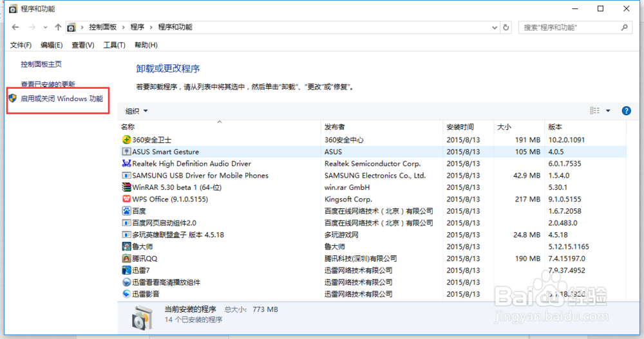Select version 10.2.0.1091 cell
This screenshot has width=644, height=339.
[566, 140]
